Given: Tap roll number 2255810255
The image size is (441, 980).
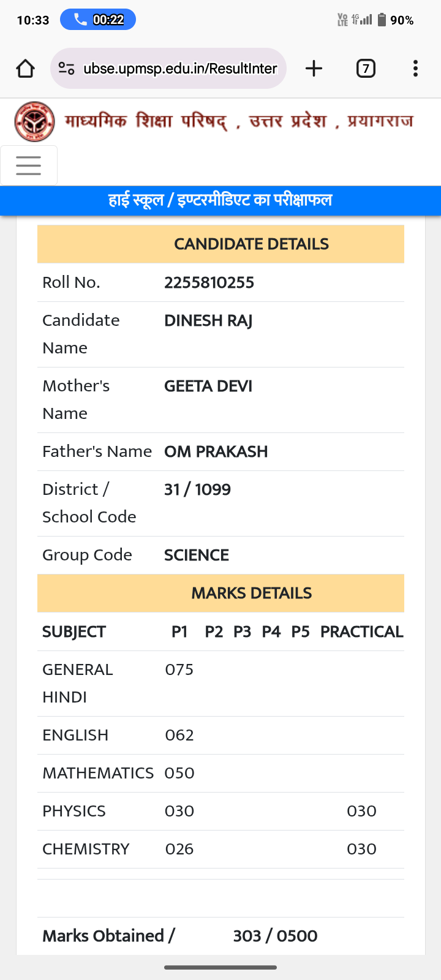Looking at the screenshot, I should tap(209, 282).
